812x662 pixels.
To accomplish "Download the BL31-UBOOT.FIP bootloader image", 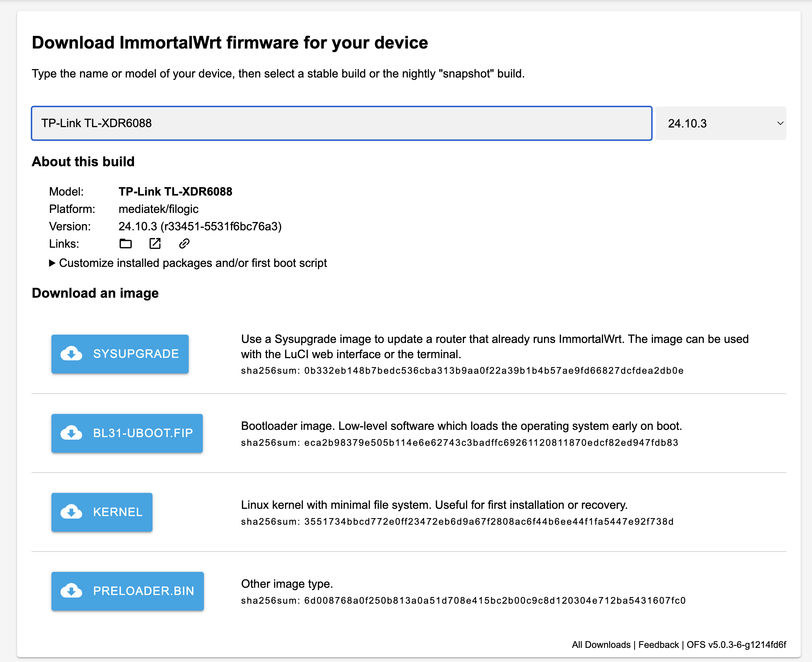I will point(143,433).
